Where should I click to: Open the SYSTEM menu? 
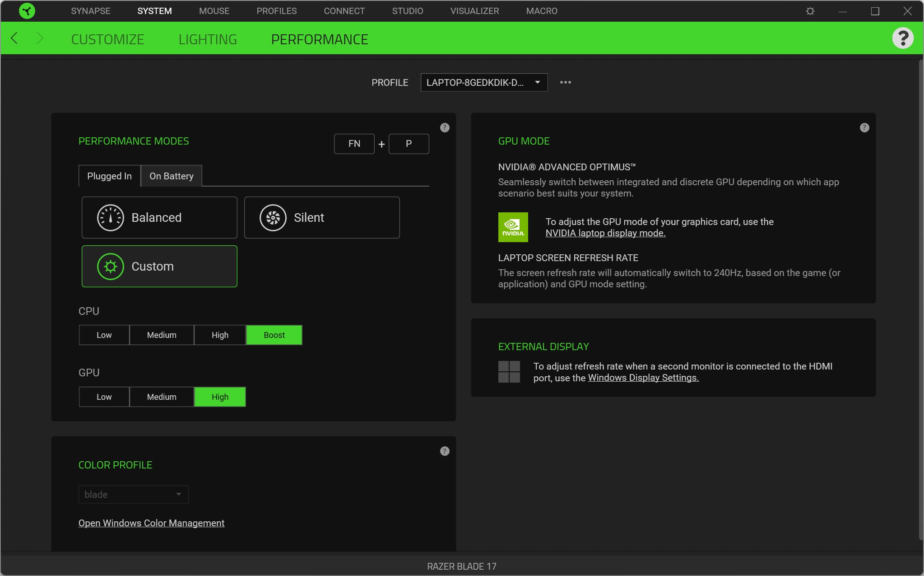(155, 11)
